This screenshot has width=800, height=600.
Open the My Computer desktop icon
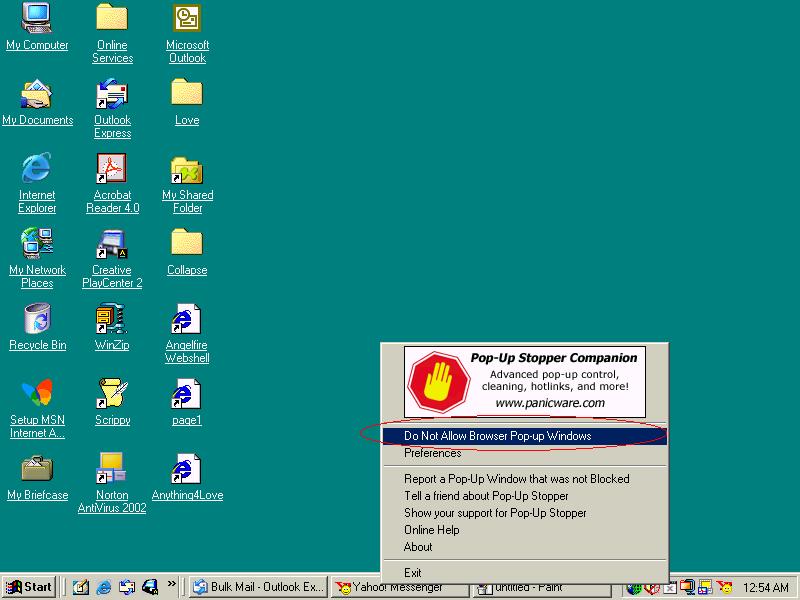(37, 19)
